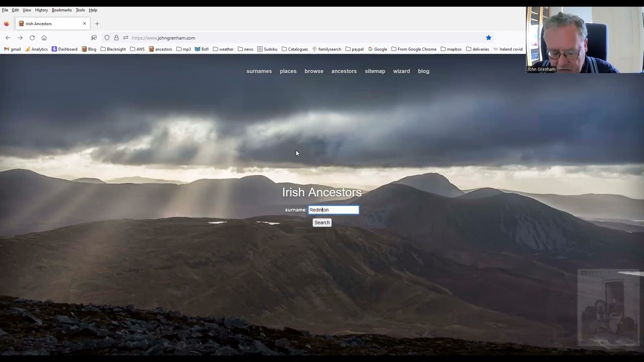Expand the Blacknight bookmarks folder
This screenshot has height=362, width=644.
pyautogui.click(x=113, y=49)
